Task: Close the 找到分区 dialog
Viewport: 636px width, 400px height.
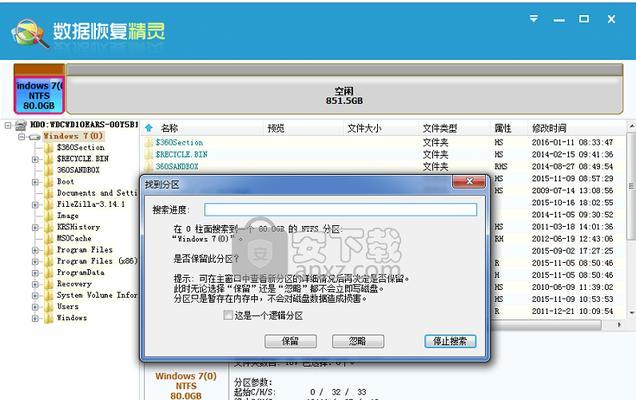Action: tap(469, 181)
